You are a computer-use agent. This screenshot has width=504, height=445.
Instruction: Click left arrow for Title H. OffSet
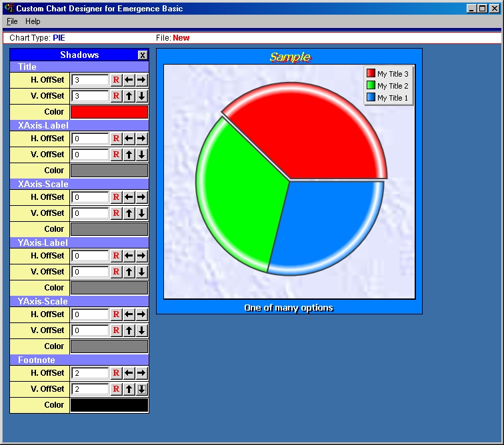tap(129, 80)
